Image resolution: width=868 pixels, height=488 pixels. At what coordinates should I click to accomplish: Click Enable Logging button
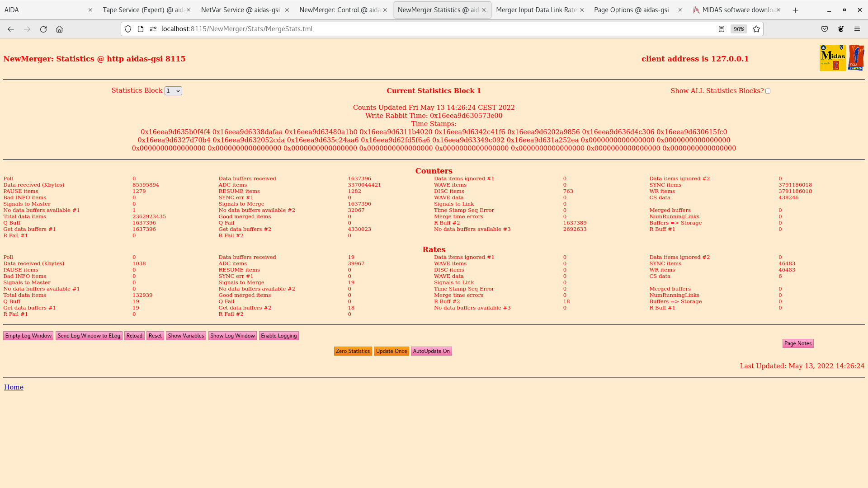[278, 336]
